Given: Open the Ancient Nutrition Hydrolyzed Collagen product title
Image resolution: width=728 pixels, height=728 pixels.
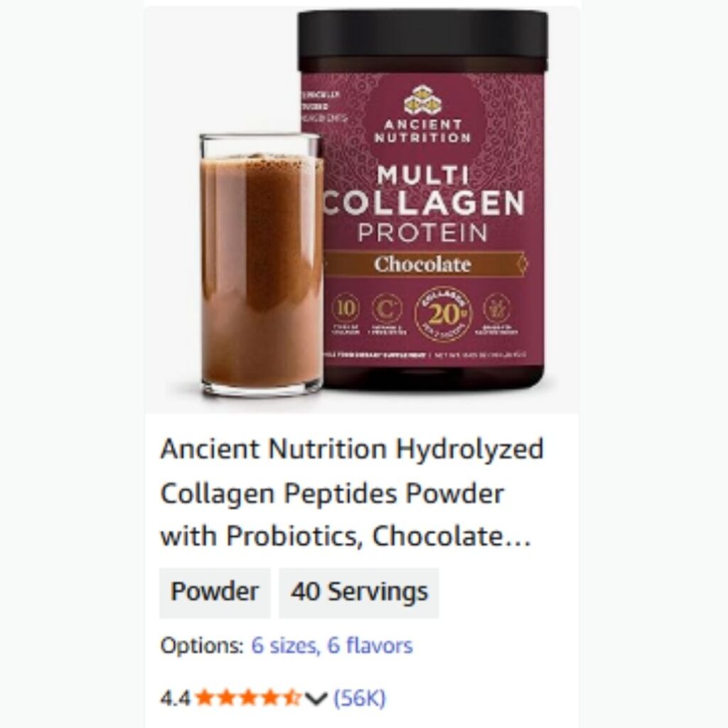Looking at the screenshot, I should 351,493.
